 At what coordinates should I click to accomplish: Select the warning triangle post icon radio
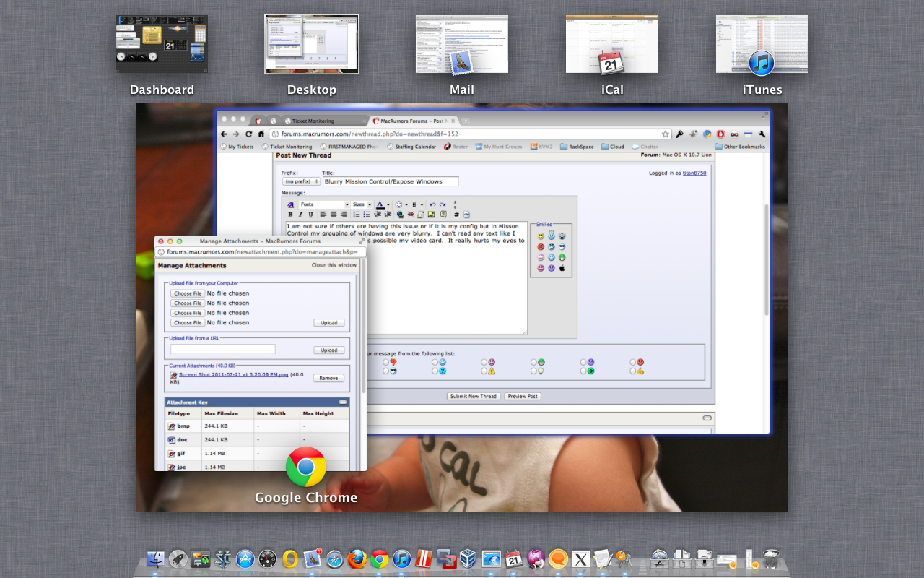484,371
